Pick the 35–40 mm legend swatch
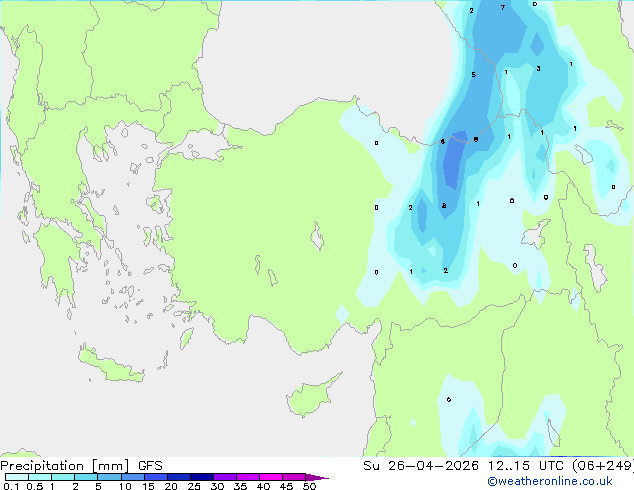This screenshot has width=634, height=490. (247, 477)
